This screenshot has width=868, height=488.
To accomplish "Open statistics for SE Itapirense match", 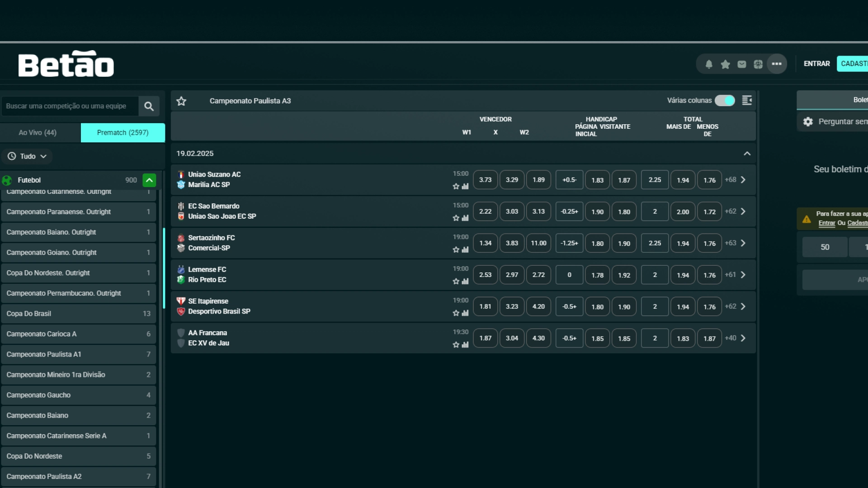I will point(465,313).
